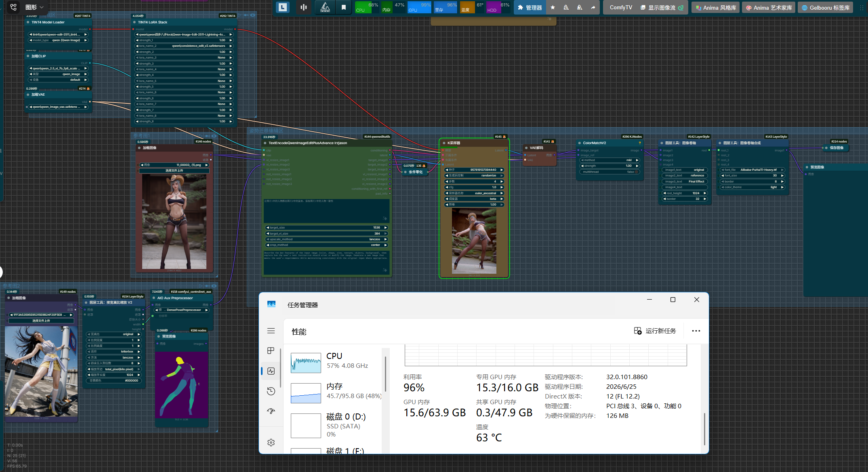Image resolution: width=868 pixels, height=472 pixels.
Task: Click the question mark on ColorMatchV2 node
Action: (x=640, y=143)
